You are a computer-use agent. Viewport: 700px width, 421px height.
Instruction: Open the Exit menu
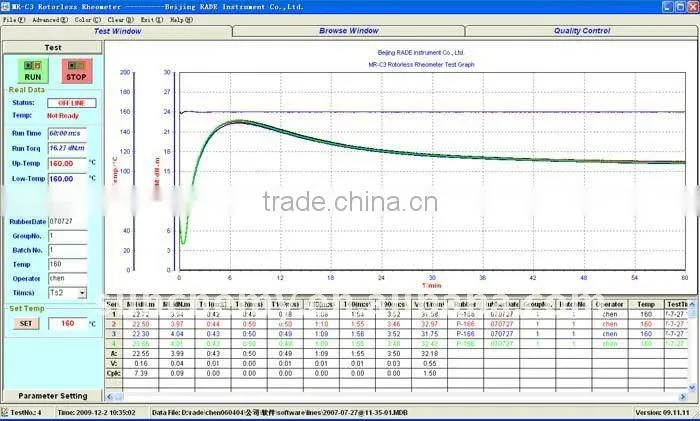pos(152,20)
